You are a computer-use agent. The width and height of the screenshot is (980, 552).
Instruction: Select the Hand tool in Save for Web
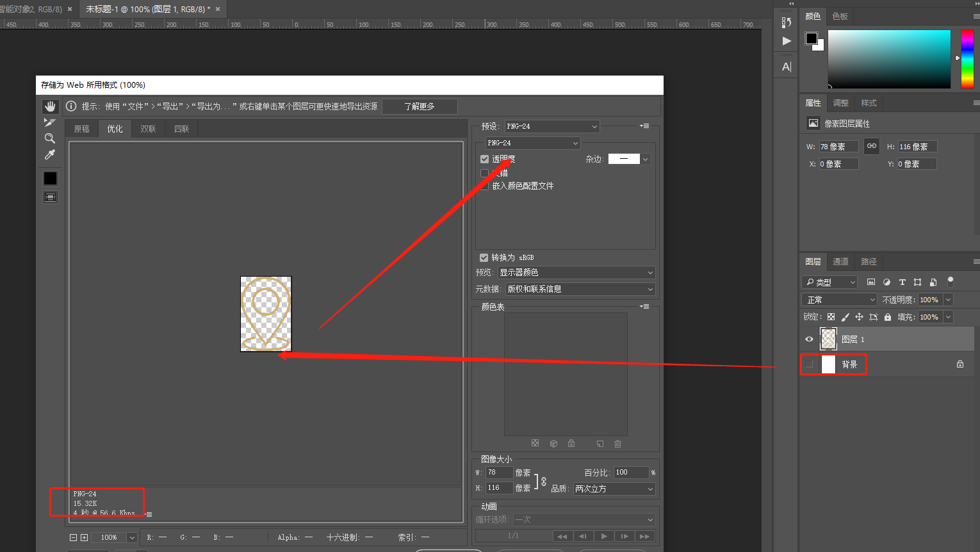pos(50,106)
